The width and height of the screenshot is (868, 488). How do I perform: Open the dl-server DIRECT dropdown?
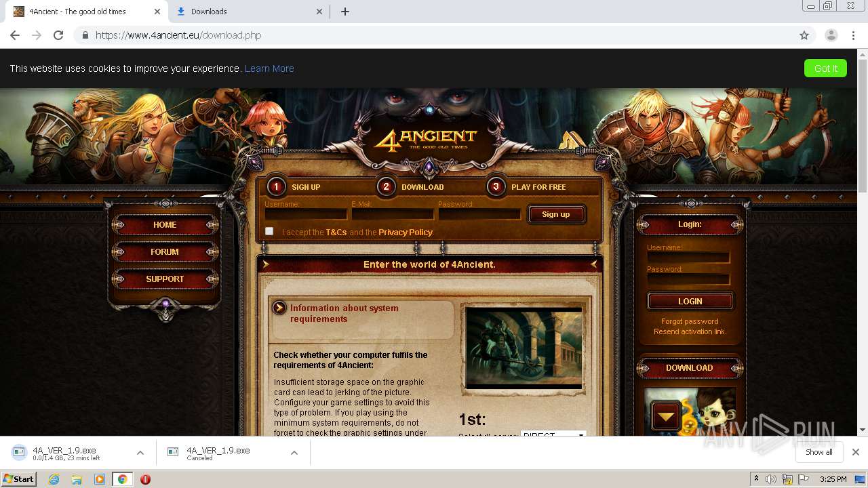point(553,434)
